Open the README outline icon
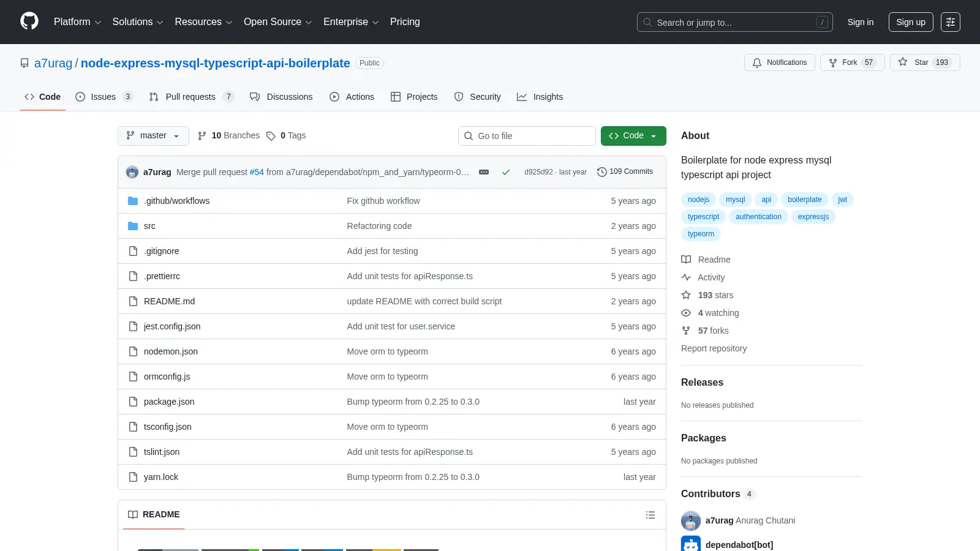The width and height of the screenshot is (980, 551). 650,515
